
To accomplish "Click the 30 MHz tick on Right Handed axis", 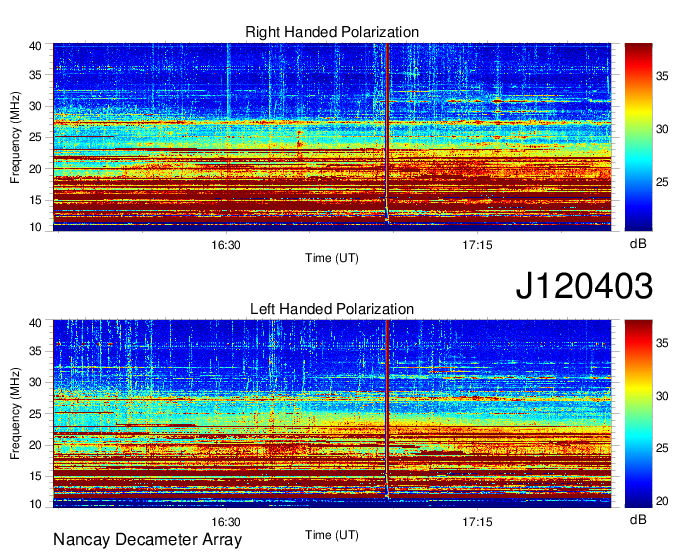I will [35, 106].
